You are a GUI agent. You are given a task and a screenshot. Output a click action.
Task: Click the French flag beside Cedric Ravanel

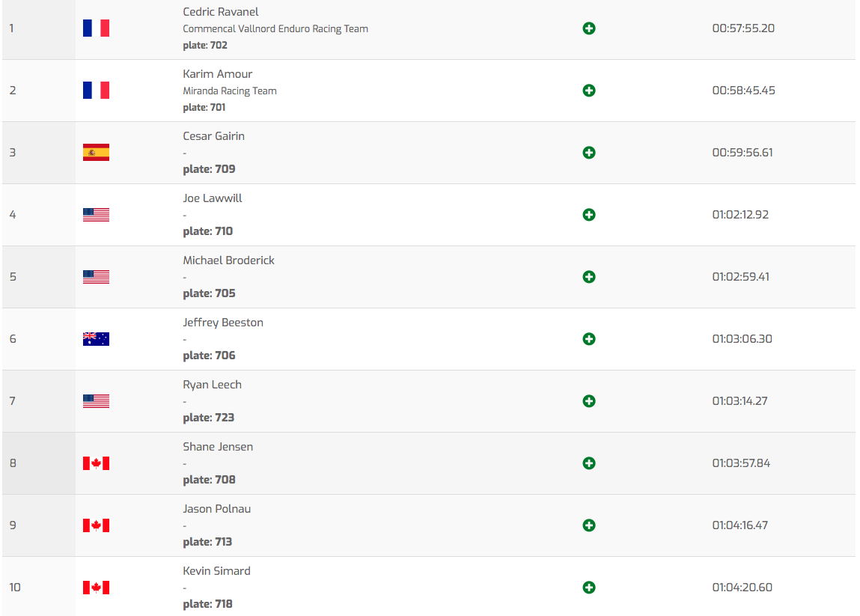pyautogui.click(x=96, y=28)
